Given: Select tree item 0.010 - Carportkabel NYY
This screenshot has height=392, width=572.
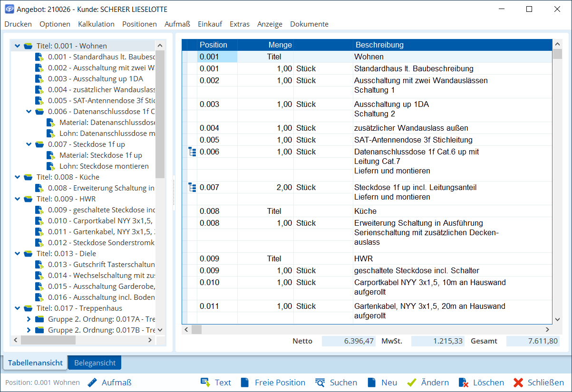Looking at the screenshot, I should pos(102,221).
